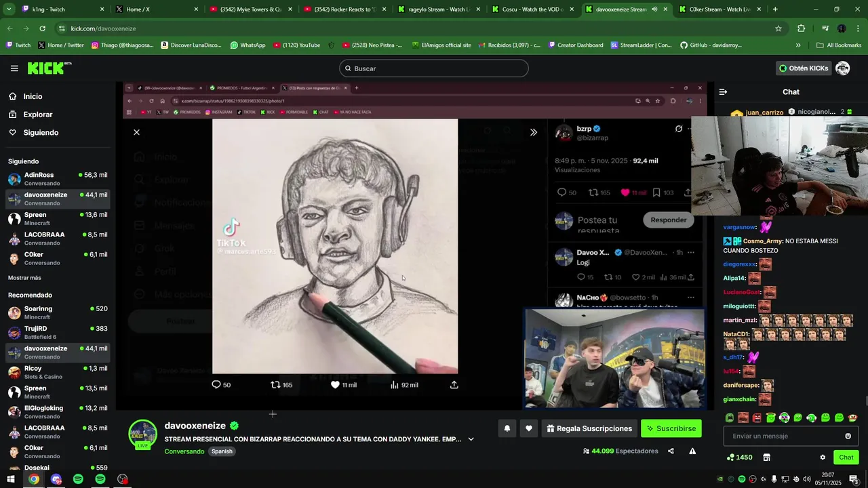Click the Buscar search field

(434, 68)
